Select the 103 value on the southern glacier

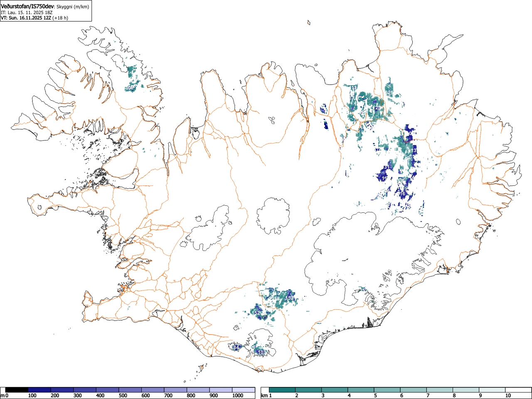tap(262, 352)
